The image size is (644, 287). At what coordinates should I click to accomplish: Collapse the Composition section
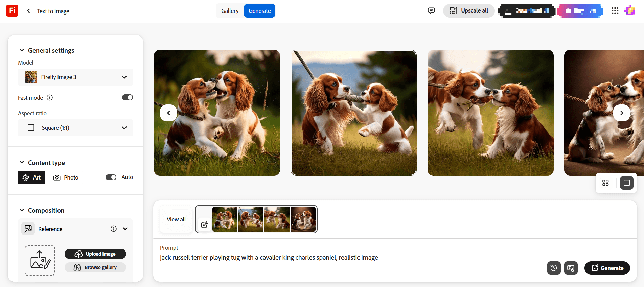[22, 210]
